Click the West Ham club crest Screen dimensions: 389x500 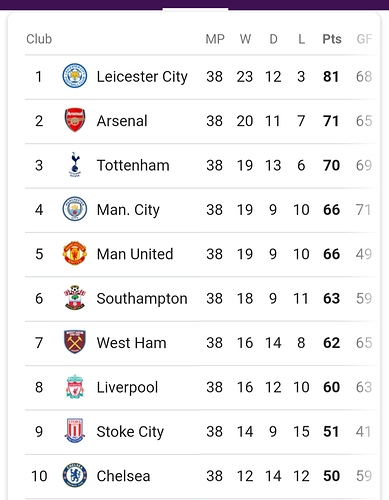75,342
